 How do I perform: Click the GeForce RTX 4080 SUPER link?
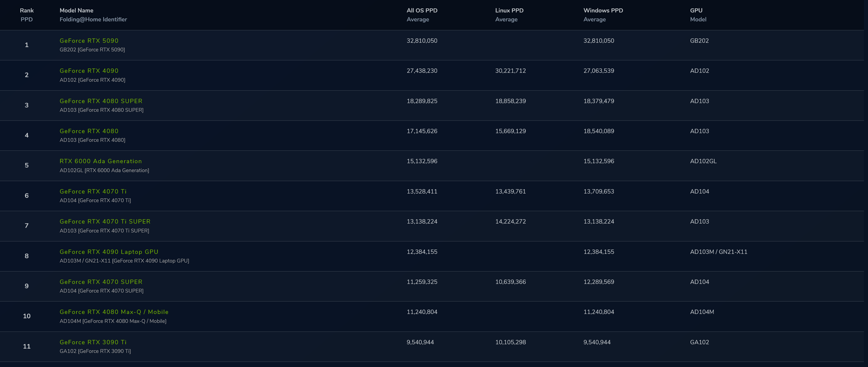pyautogui.click(x=101, y=101)
